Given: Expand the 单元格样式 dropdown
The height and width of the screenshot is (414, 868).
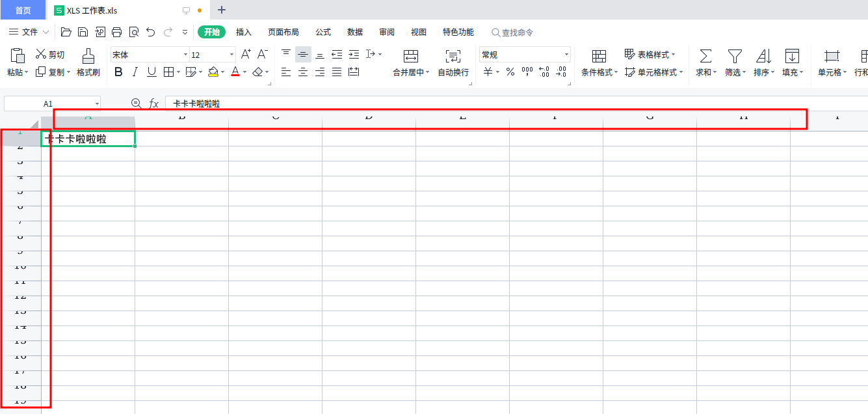Looking at the screenshot, I should pyautogui.click(x=681, y=73).
